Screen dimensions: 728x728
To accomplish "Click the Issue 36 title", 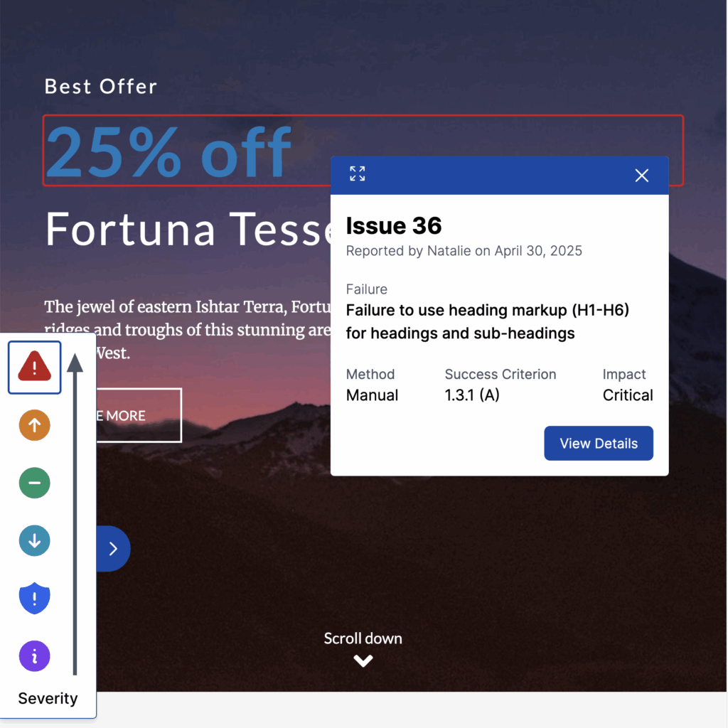I will [x=394, y=225].
